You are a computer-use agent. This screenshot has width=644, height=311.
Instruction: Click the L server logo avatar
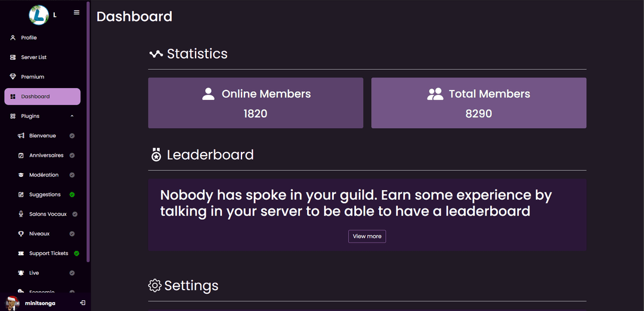point(39,15)
